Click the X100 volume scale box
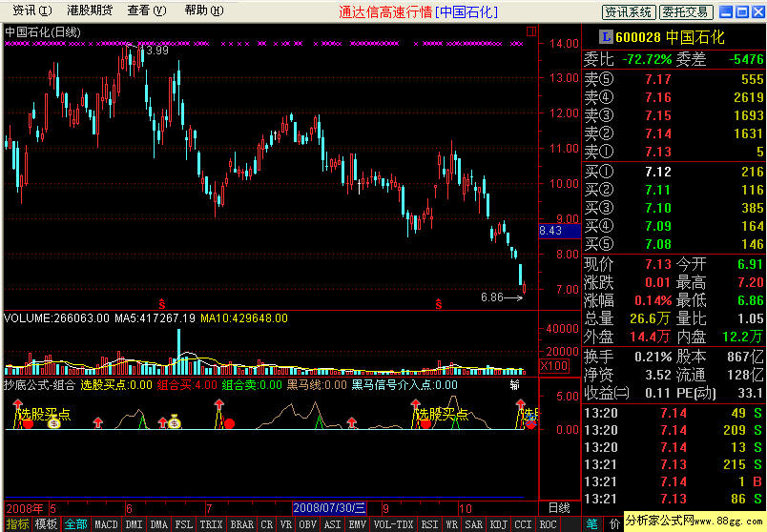The width and height of the screenshot is (767, 532). (x=554, y=366)
